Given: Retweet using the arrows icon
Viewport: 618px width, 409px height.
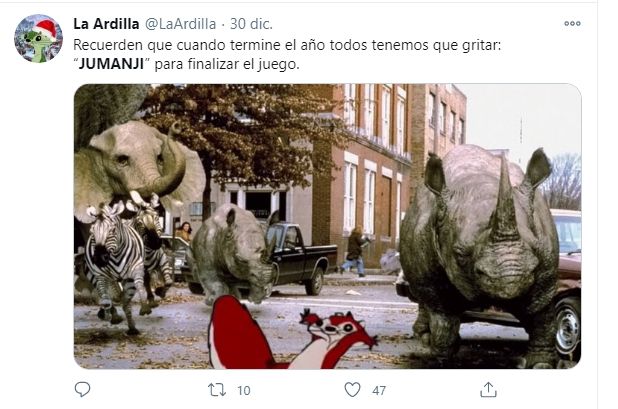Looking at the screenshot, I should 217,390.
